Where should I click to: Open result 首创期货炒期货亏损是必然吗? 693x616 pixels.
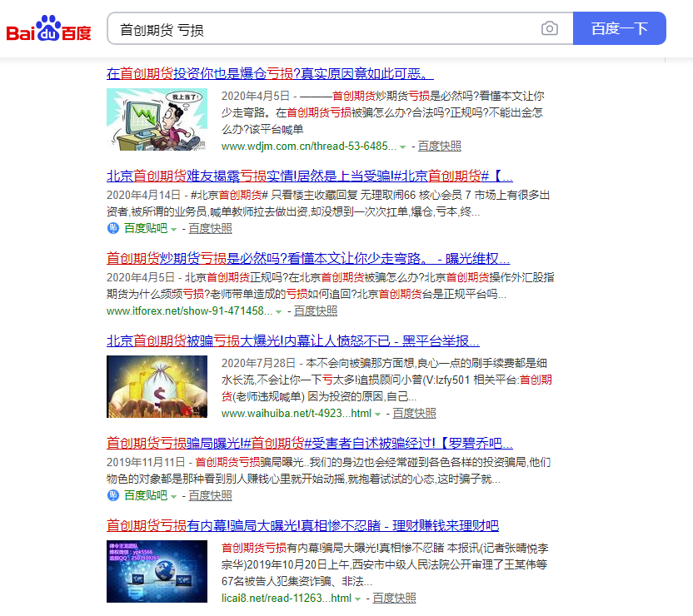[x=308, y=258]
